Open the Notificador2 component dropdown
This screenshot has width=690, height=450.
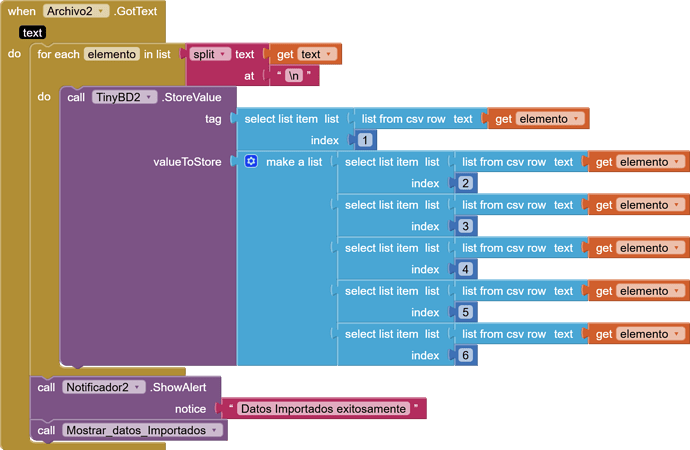138,387
